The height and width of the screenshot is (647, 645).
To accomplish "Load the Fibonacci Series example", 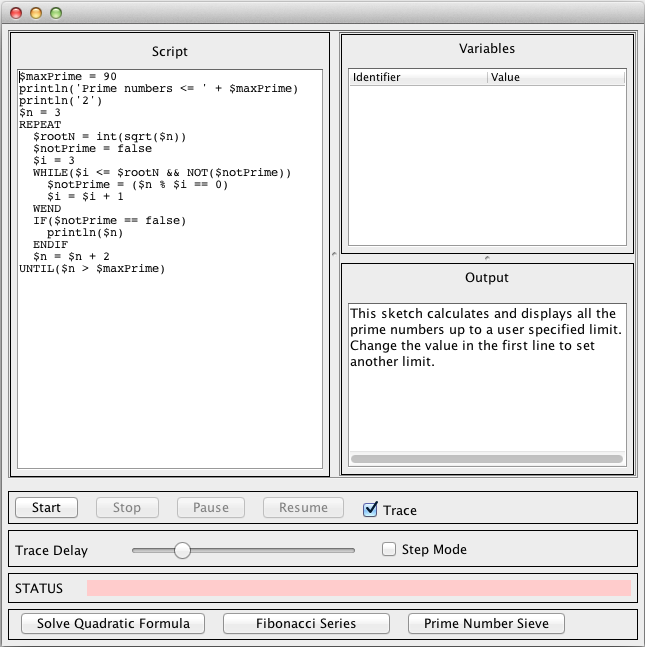I will pos(306,623).
